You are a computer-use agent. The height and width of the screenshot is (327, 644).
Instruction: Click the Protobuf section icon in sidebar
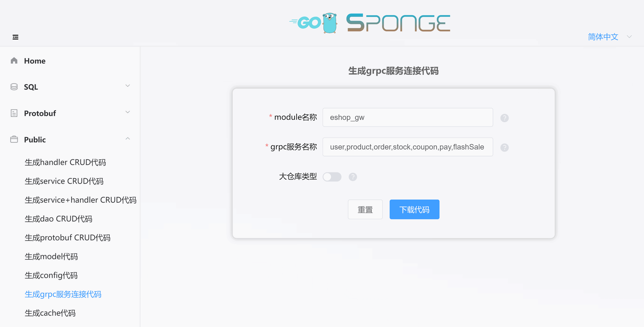pyautogui.click(x=14, y=113)
